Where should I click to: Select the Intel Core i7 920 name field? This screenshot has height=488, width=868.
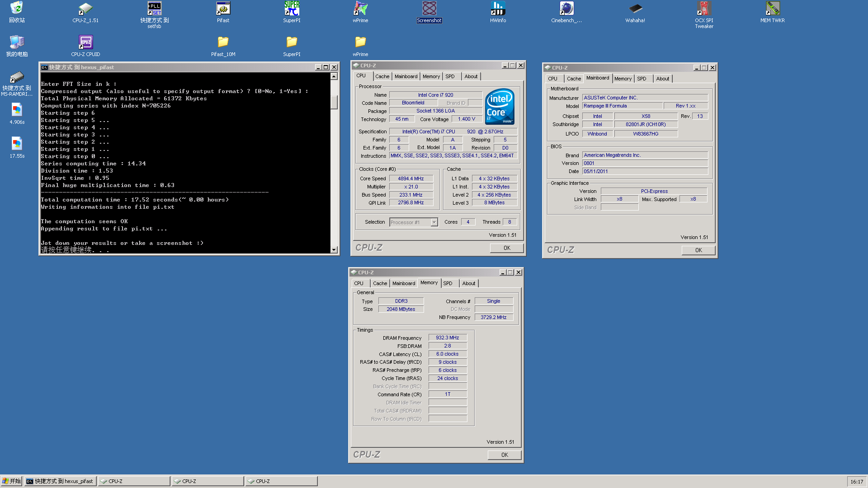click(436, 95)
